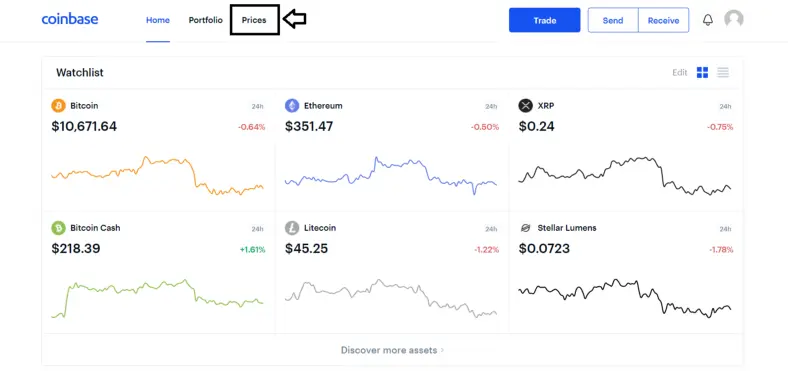Viewport: 788px width, 371px height.
Task: Open the notifications bell
Action: point(708,20)
